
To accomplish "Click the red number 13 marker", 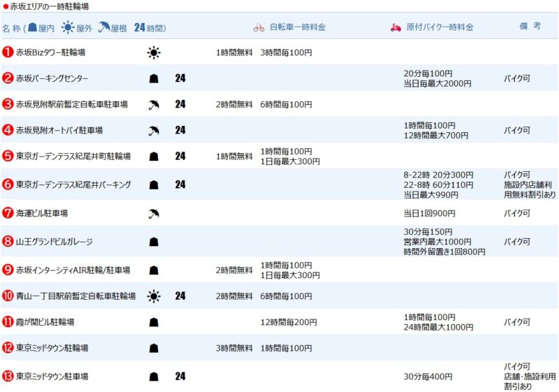I will click(x=8, y=376).
